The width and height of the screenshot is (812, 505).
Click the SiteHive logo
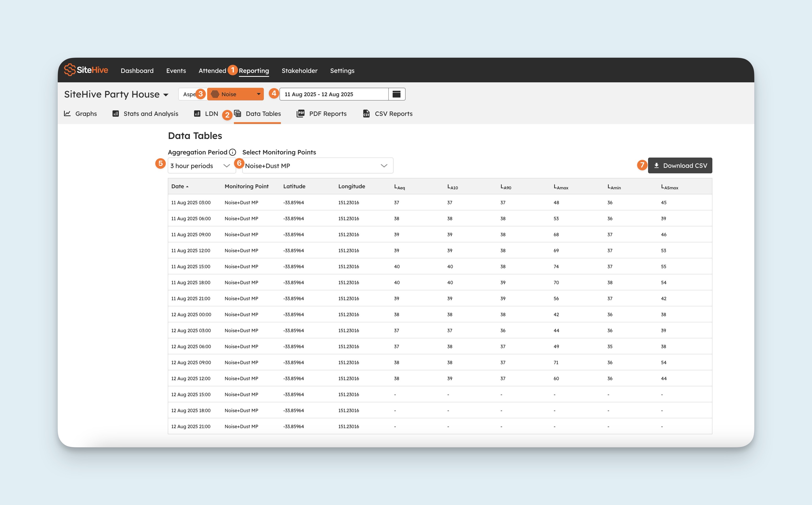pyautogui.click(x=86, y=70)
